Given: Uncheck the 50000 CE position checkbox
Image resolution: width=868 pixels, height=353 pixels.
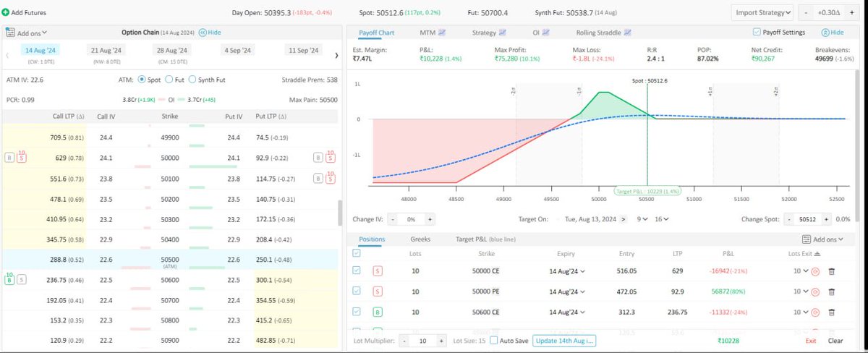Looking at the screenshot, I should point(357,271).
